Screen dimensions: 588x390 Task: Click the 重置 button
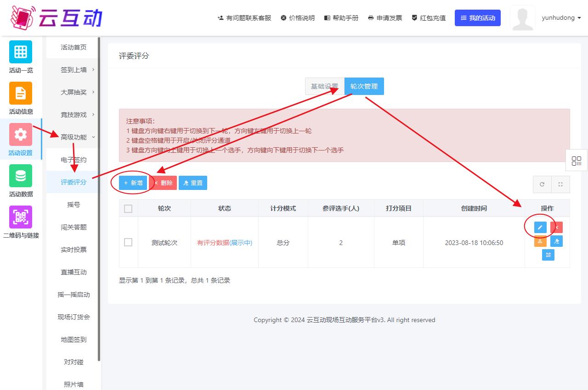(x=193, y=183)
